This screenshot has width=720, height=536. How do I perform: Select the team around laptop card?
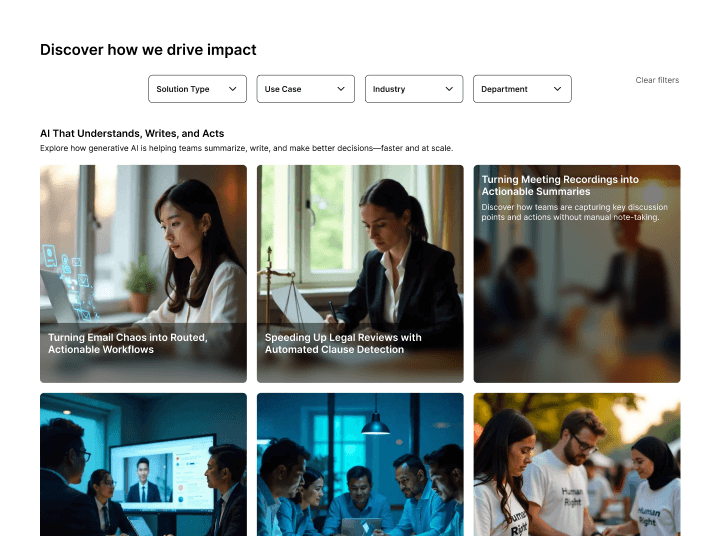(360, 464)
